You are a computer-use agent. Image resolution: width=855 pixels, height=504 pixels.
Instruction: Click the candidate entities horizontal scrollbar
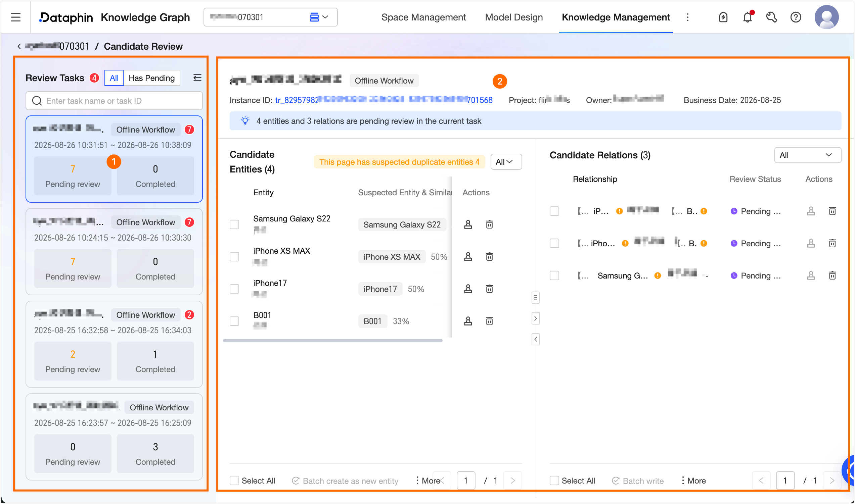point(333,341)
